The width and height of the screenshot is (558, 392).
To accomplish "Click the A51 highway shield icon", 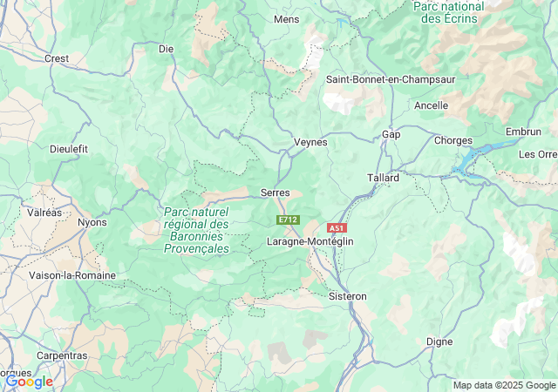I will coord(337,228).
